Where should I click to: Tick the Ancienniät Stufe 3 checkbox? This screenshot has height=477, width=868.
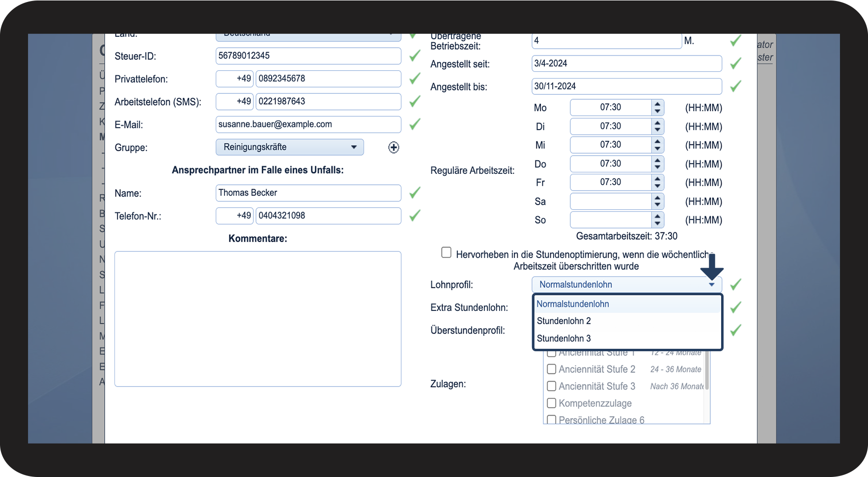pos(552,386)
